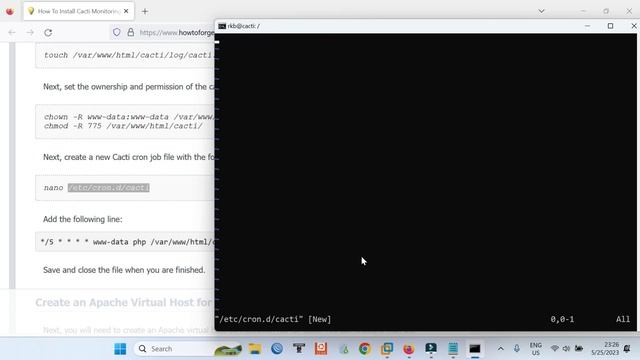Click the terminal title rkb@cacti: /

click(x=244, y=26)
